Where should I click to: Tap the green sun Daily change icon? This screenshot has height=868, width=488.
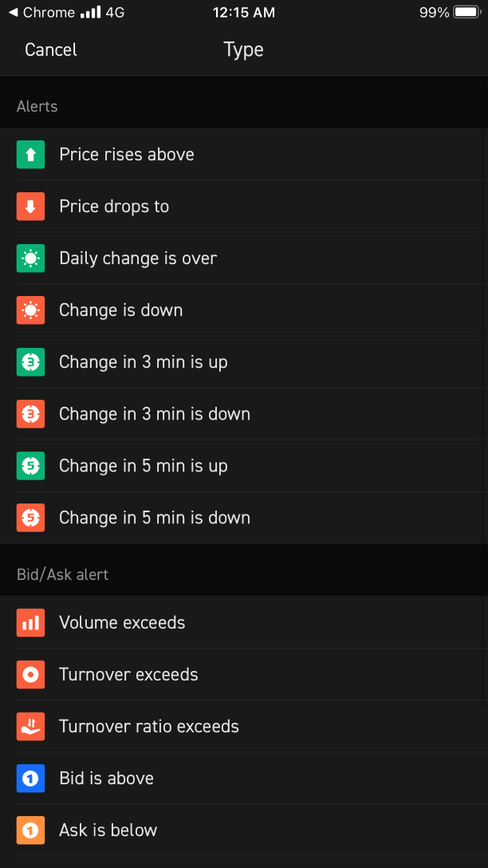pos(30,258)
